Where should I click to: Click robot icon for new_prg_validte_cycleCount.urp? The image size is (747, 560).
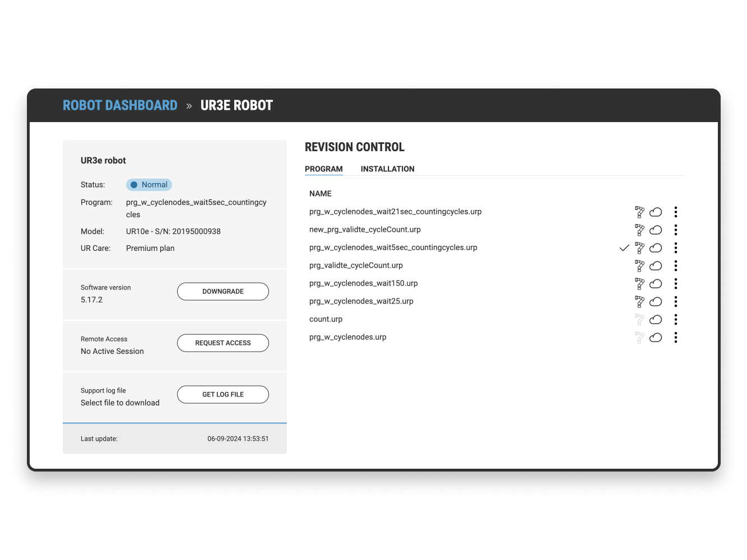pos(639,230)
